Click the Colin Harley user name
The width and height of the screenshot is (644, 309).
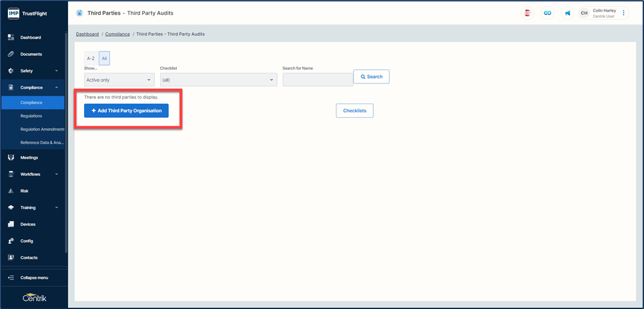pos(604,10)
